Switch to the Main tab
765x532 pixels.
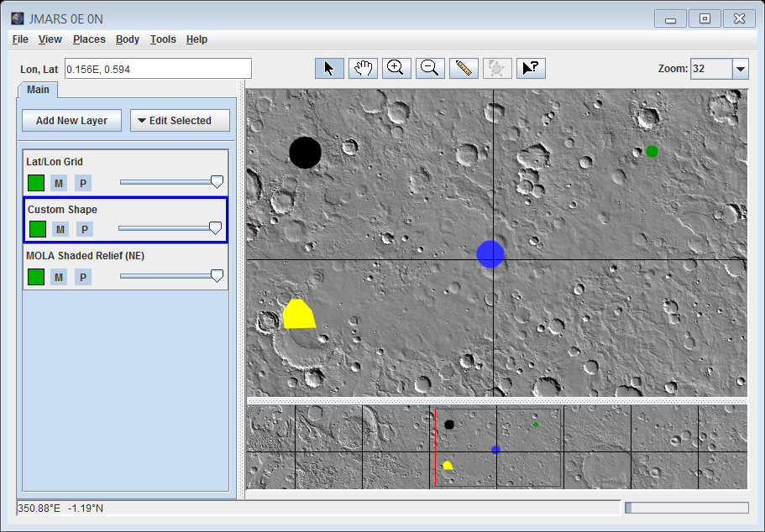click(38, 90)
